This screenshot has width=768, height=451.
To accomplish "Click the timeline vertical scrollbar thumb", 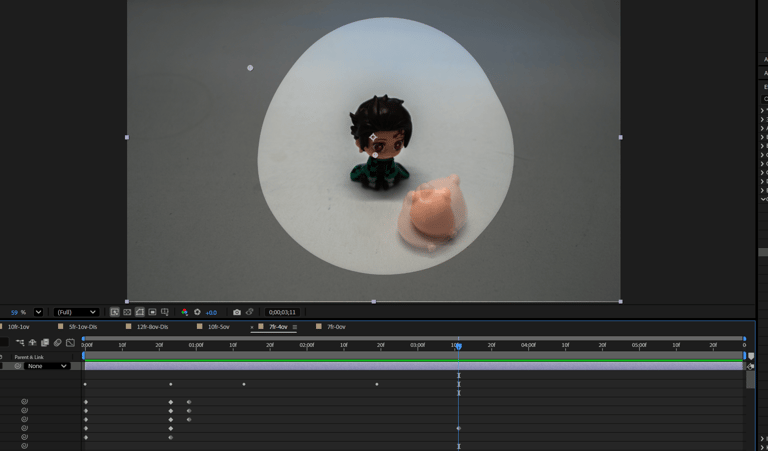I will coord(750,380).
